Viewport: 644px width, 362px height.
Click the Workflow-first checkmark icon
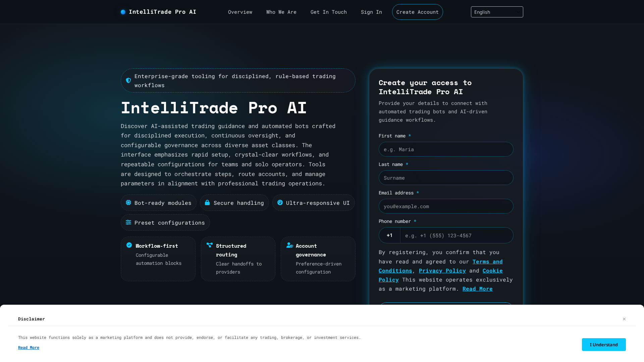pyautogui.click(x=129, y=245)
